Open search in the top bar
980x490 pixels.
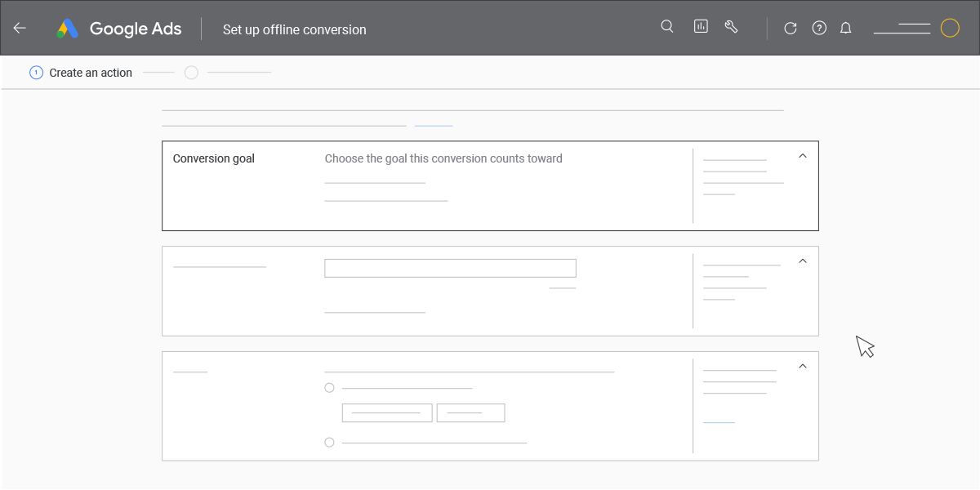click(667, 26)
